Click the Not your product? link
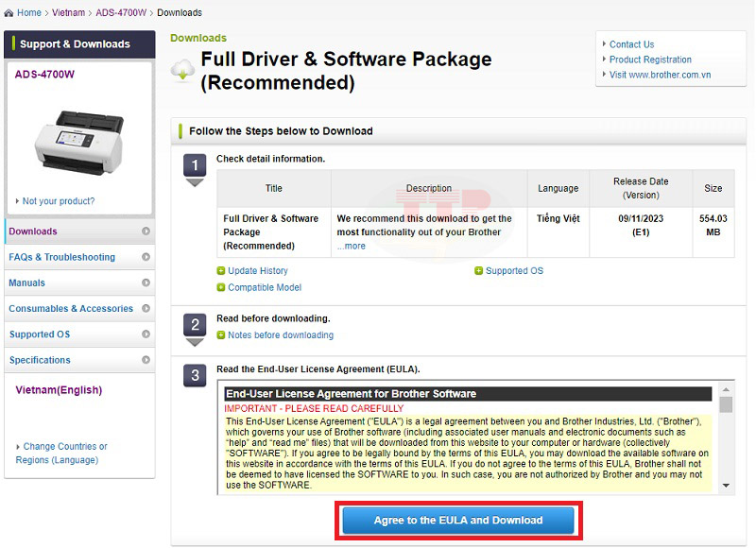The width and height of the screenshot is (756, 548). coord(58,201)
